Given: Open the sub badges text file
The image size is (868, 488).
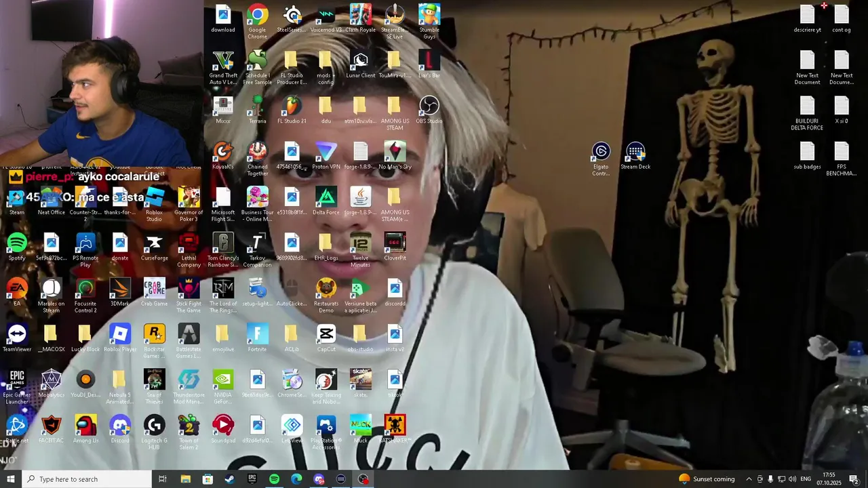Looking at the screenshot, I should 807,155.
